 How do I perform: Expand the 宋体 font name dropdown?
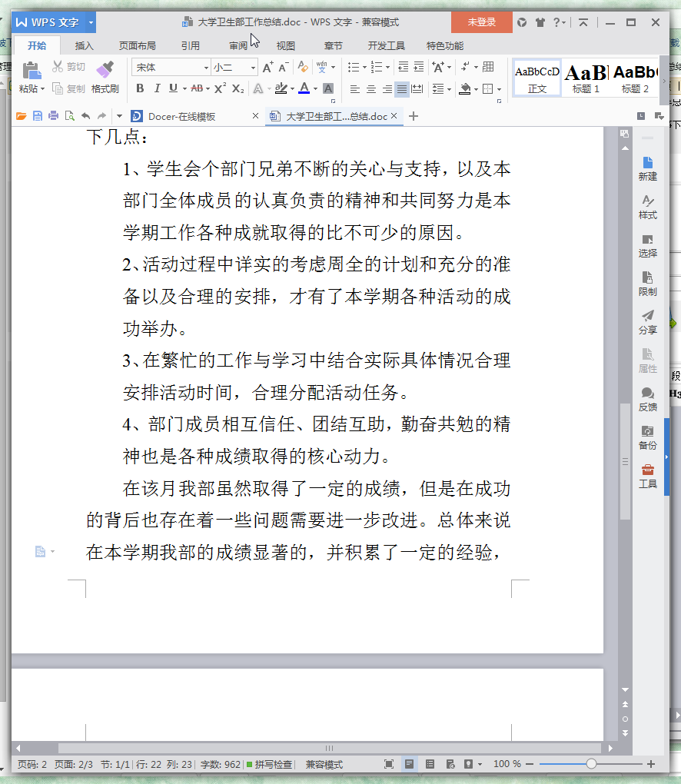click(x=206, y=68)
